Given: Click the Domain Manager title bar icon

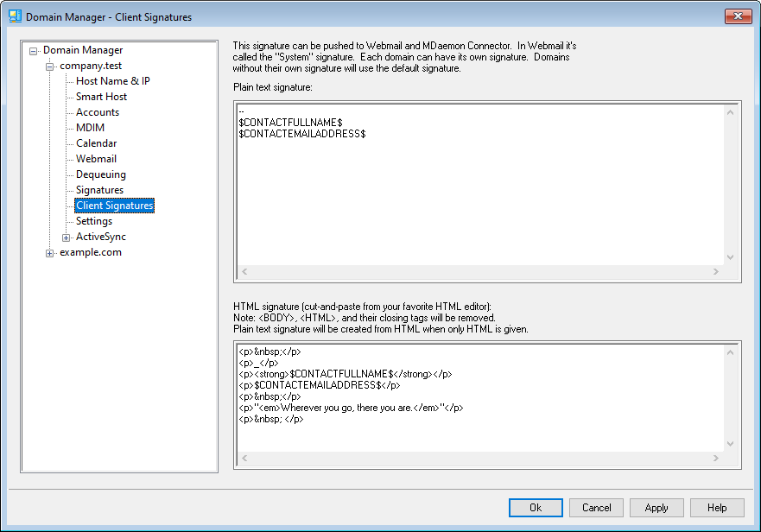Looking at the screenshot, I should click(x=15, y=16).
